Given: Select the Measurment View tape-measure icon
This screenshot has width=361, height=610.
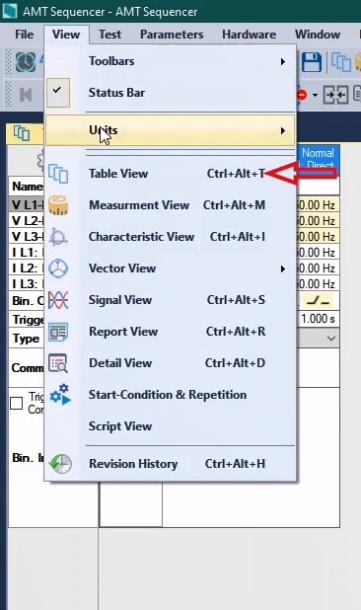Looking at the screenshot, I should pyautogui.click(x=58, y=205).
